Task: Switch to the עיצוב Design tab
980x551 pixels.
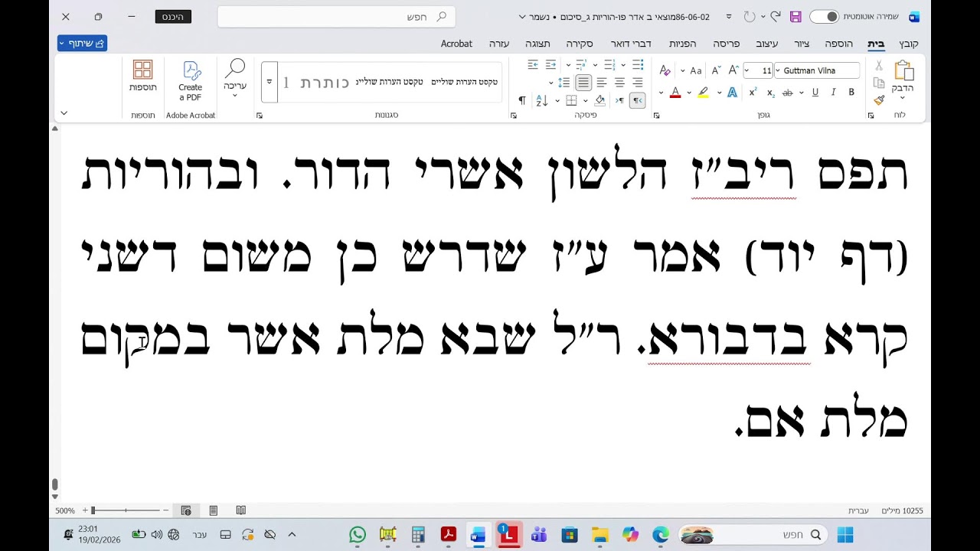Action: tap(767, 44)
